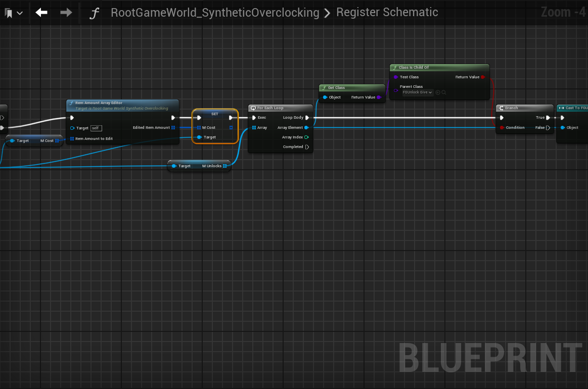Click the Target pin on the SET node

tap(199, 137)
